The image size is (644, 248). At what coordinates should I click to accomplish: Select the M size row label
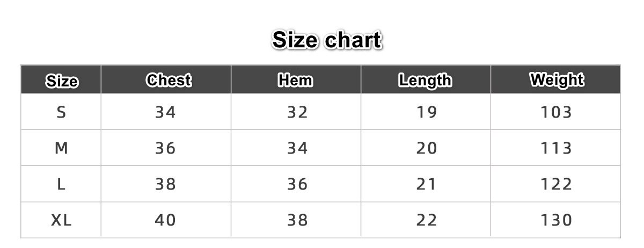[61, 148]
